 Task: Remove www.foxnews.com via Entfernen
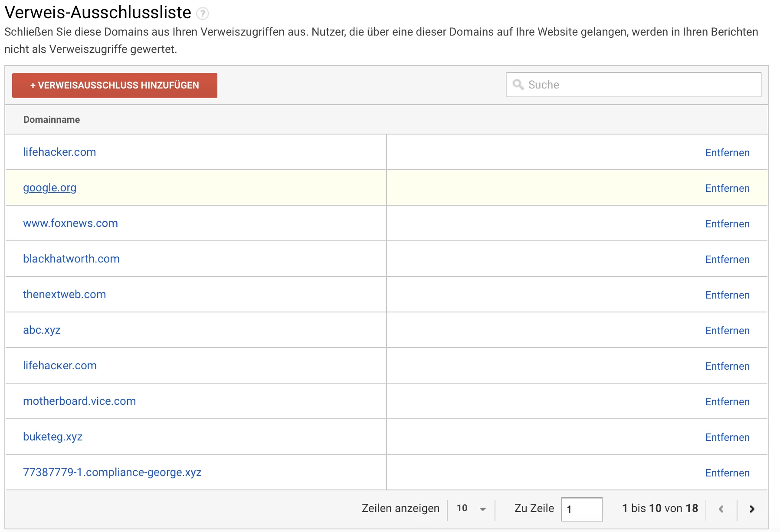[727, 224]
